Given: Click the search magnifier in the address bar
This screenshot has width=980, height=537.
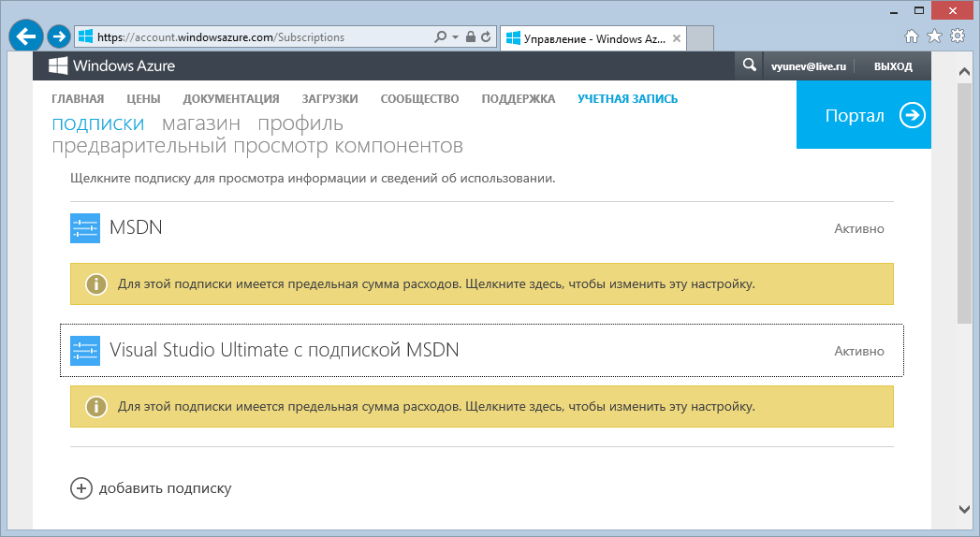Looking at the screenshot, I should click(441, 36).
